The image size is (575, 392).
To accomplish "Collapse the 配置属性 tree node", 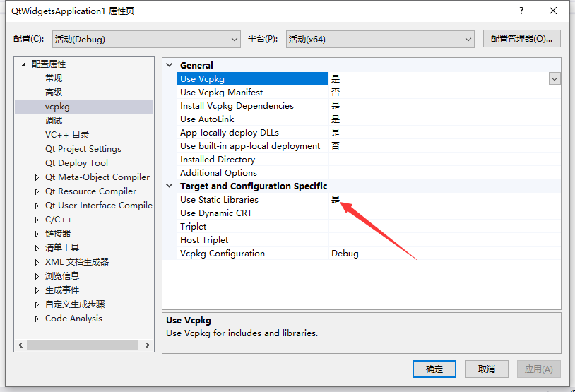I will [23, 64].
